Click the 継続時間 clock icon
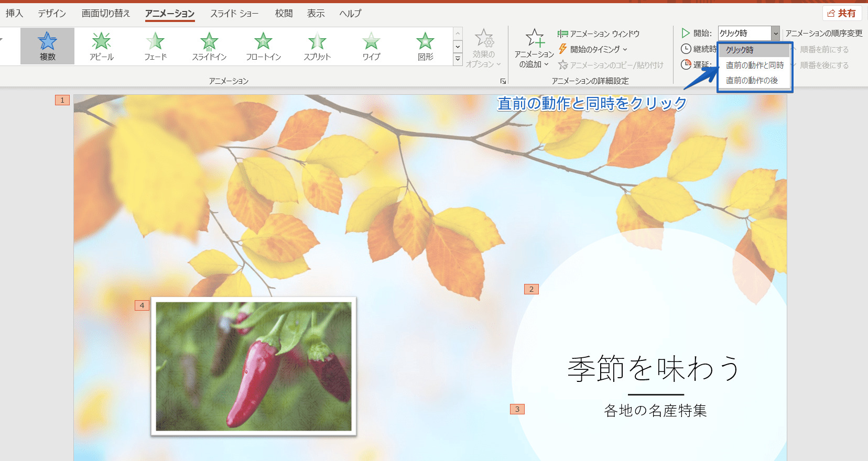Viewport: 868px width, 461px height. click(x=686, y=49)
